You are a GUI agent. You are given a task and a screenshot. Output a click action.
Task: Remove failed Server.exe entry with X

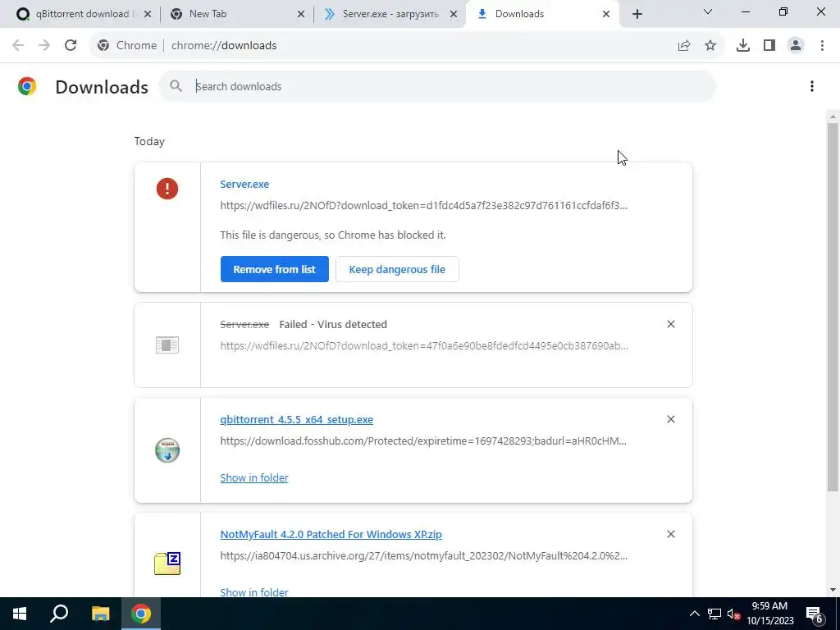point(671,324)
